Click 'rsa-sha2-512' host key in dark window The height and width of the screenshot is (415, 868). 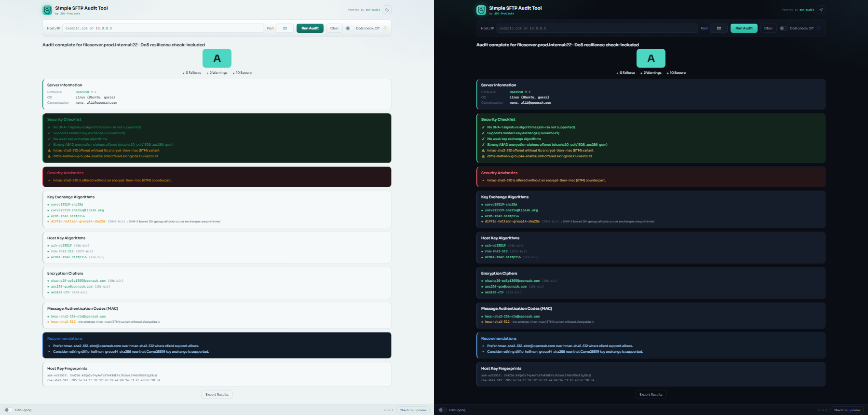tap(496, 251)
